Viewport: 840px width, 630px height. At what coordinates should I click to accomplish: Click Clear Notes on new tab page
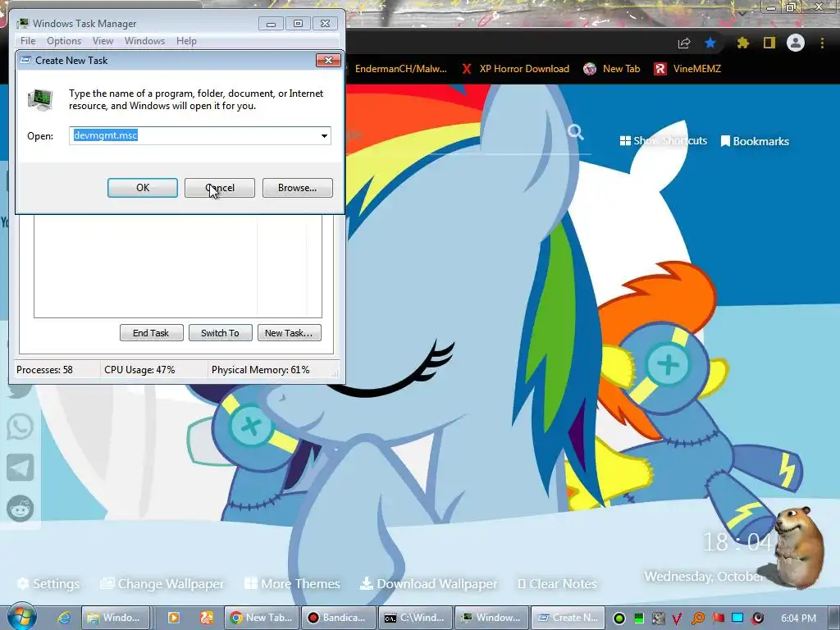(557, 584)
